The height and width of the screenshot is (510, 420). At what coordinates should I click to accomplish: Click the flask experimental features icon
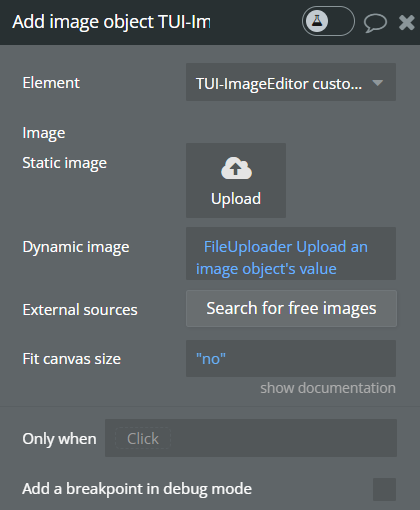click(x=317, y=21)
